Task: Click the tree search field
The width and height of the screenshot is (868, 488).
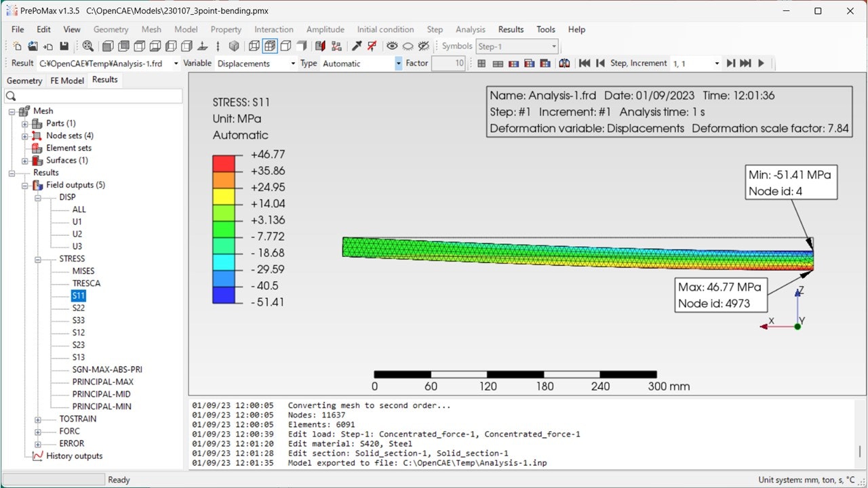Action: 93,96
